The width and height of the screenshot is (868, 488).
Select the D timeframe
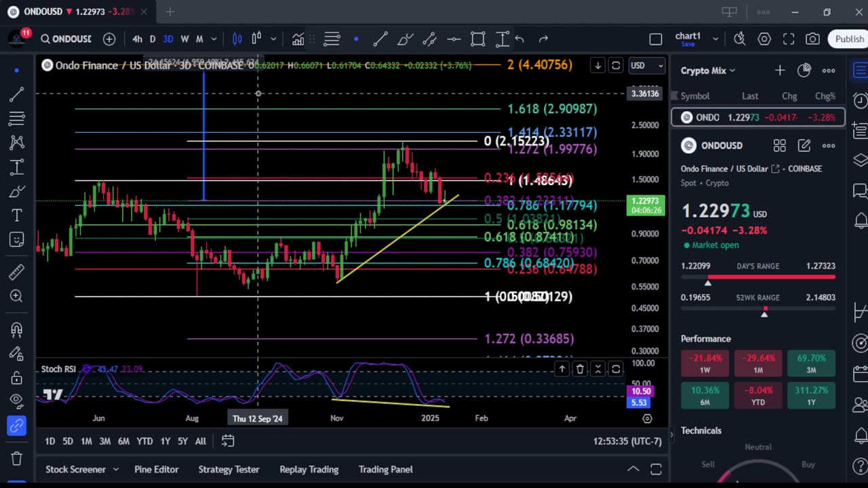click(153, 39)
